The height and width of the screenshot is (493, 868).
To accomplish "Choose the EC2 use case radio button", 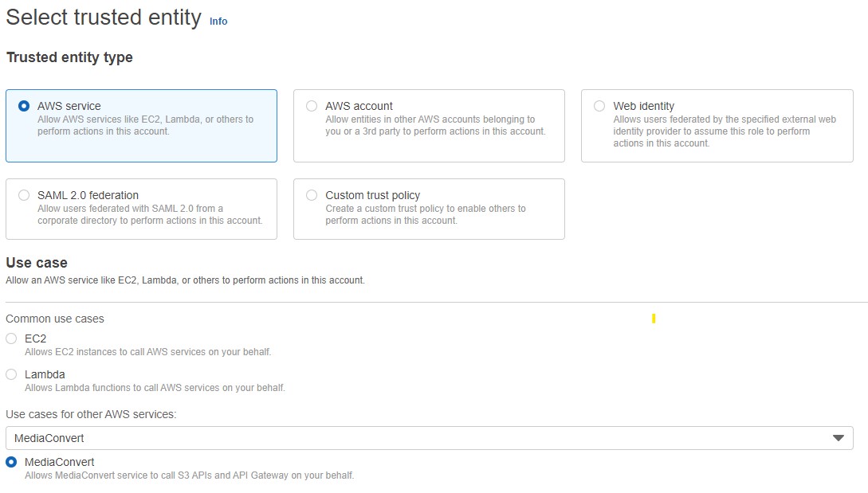I will [x=11, y=338].
